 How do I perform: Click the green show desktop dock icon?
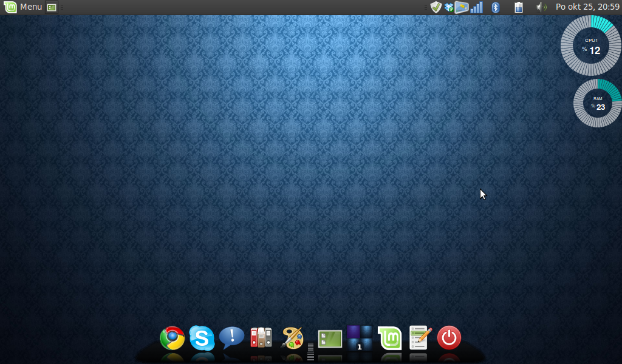click(x=330, y=339)
